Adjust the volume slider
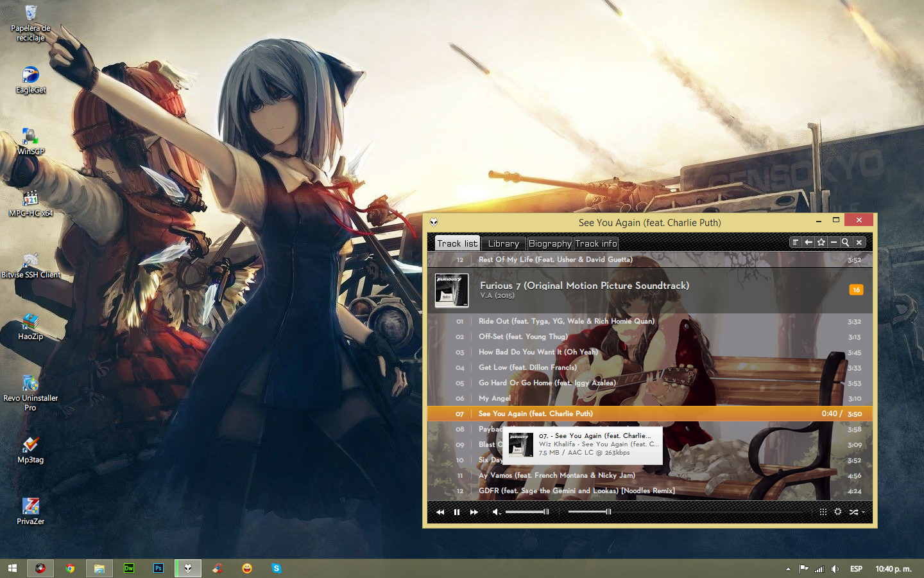 click(x=527, y=512)
